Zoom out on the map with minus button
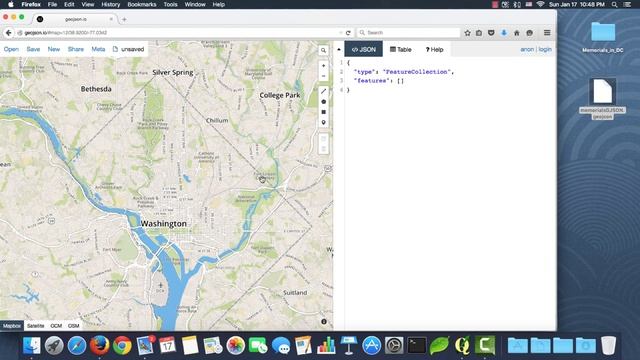The image size is (640, 360). click(x=323, y=76)
